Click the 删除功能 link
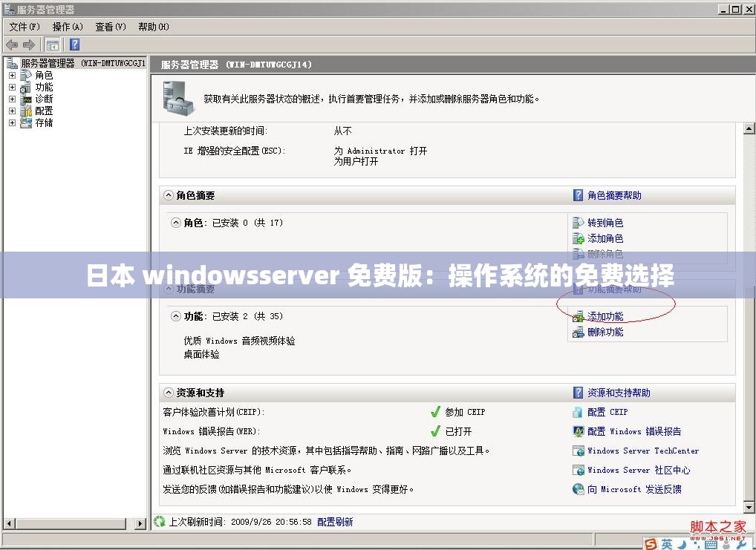The height and width of the screenshot is (550, 756). point(605,332)
